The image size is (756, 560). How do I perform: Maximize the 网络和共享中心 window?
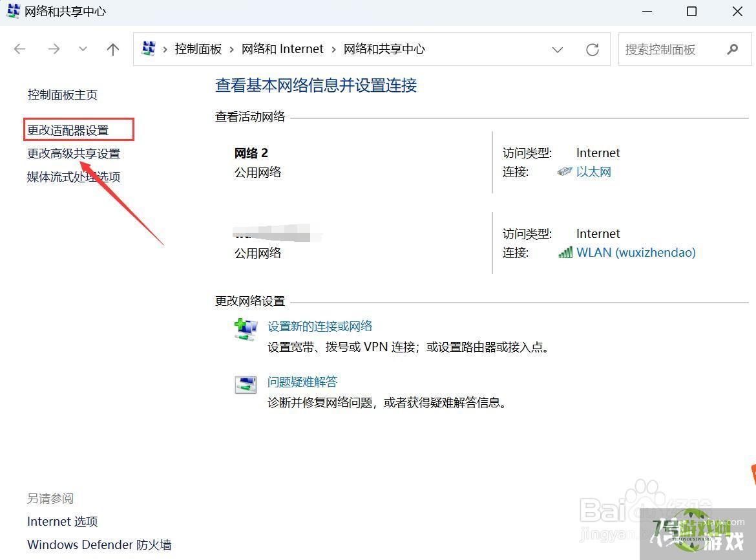[x=691, y=11]
